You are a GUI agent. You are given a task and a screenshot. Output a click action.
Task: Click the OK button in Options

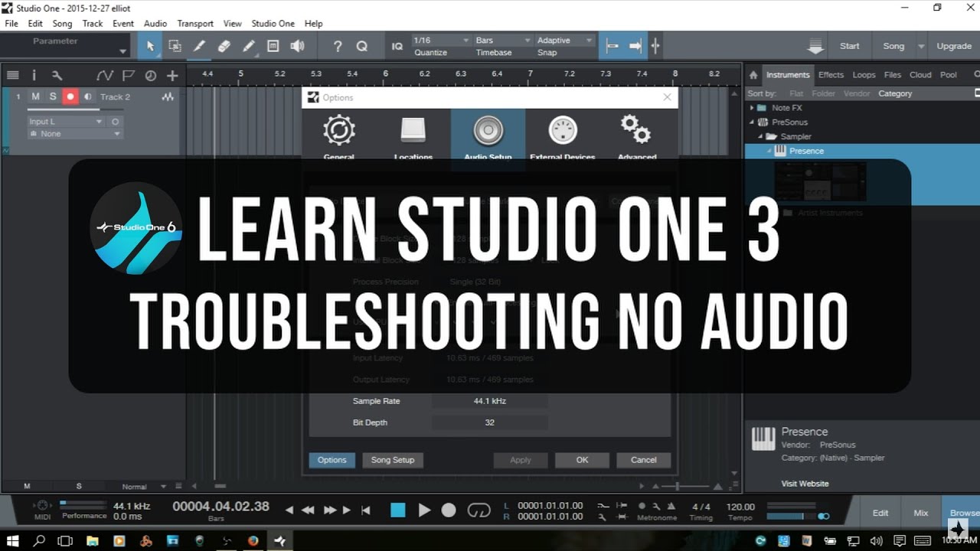pos(582,460)
